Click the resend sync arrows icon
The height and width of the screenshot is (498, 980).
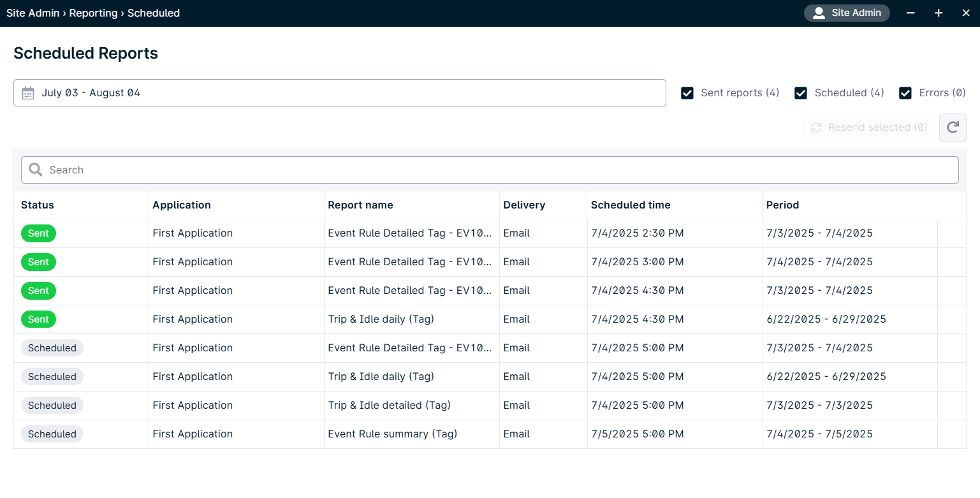click(x=816, y=128)
